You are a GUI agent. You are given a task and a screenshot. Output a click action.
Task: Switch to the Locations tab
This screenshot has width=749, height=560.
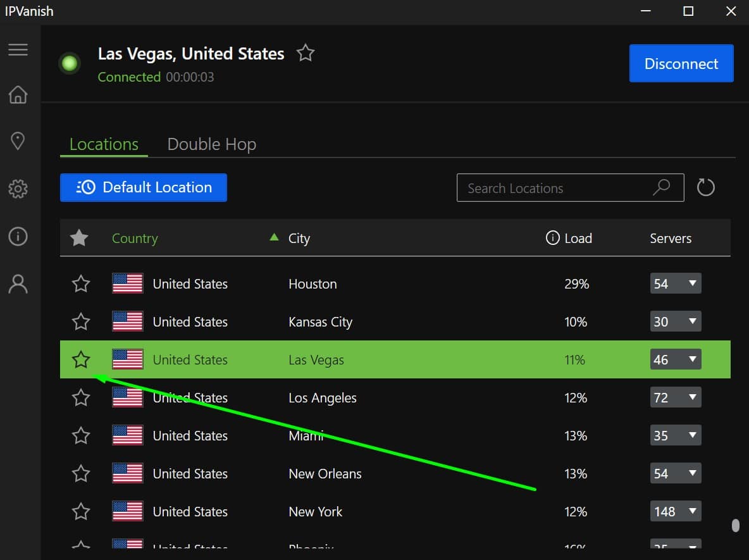point(104,144)
